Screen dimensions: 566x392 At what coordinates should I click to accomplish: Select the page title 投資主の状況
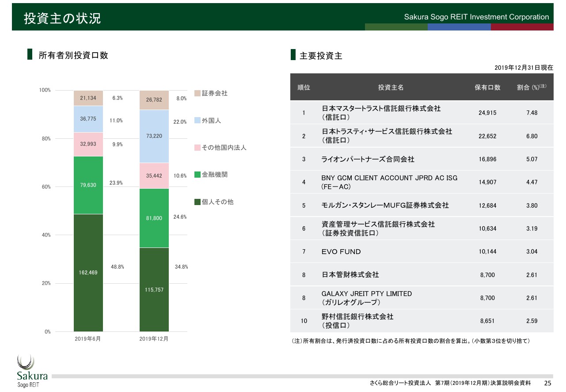tap(62, 18)
